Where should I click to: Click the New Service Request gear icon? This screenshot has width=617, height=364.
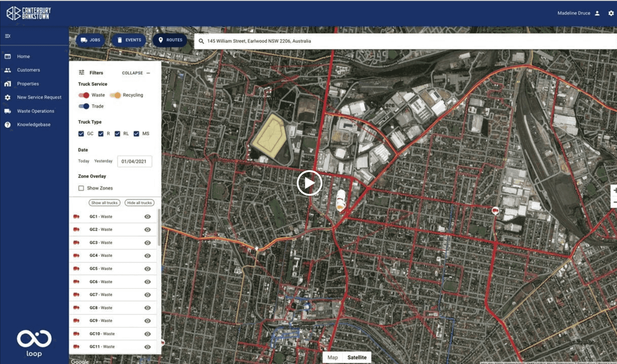click(7, 97)
